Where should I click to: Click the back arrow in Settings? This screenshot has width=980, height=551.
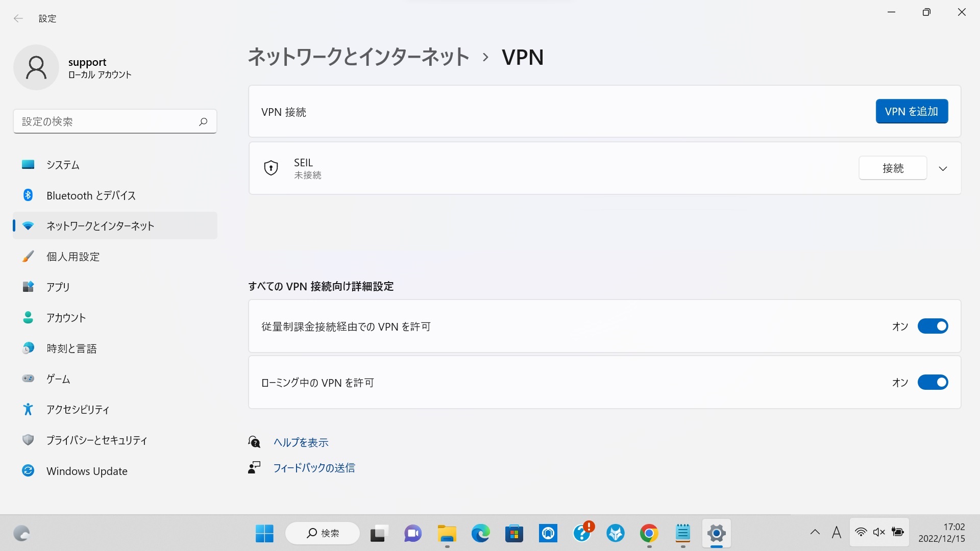point(18,18)
